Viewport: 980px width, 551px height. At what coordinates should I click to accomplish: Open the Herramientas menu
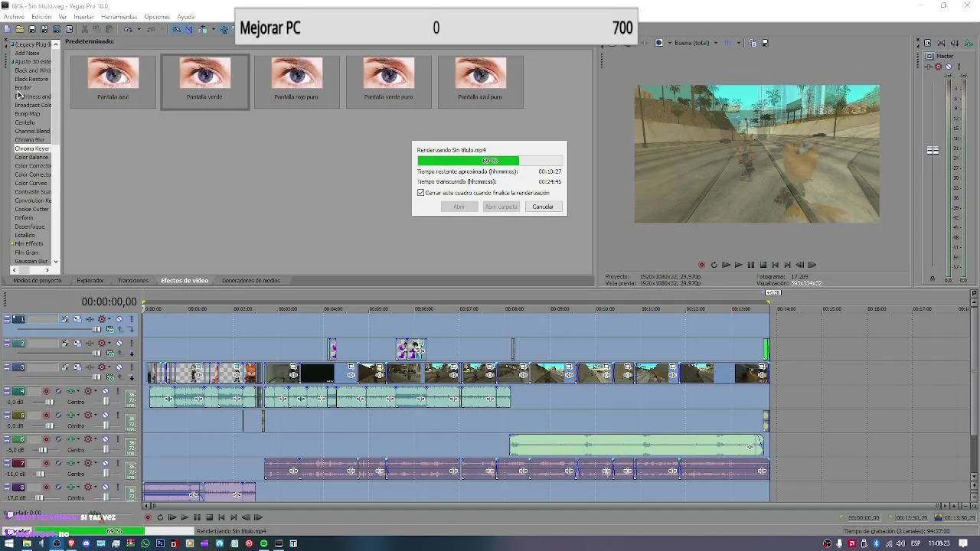pyautogui.click(x=119, y=16)
